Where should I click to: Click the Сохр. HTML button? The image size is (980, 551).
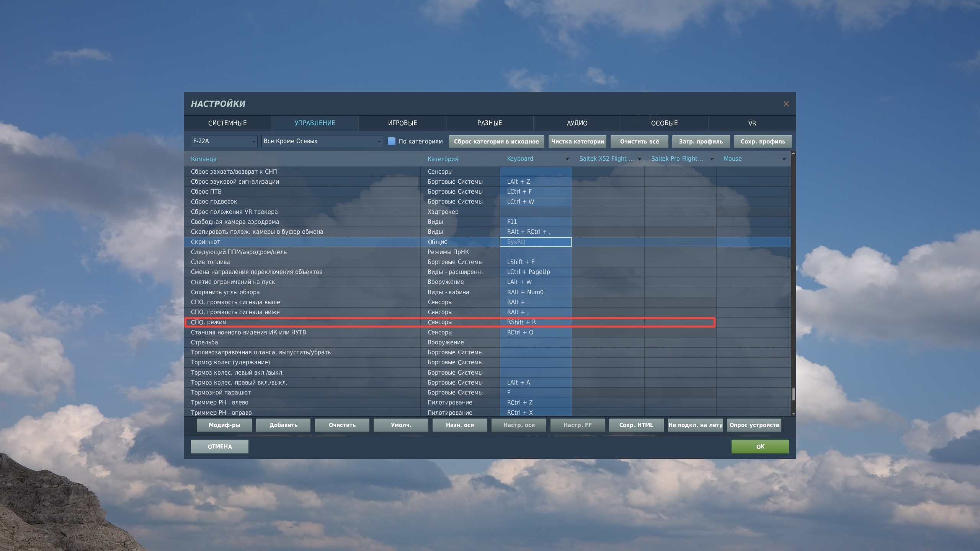click(x=636, y=425)
